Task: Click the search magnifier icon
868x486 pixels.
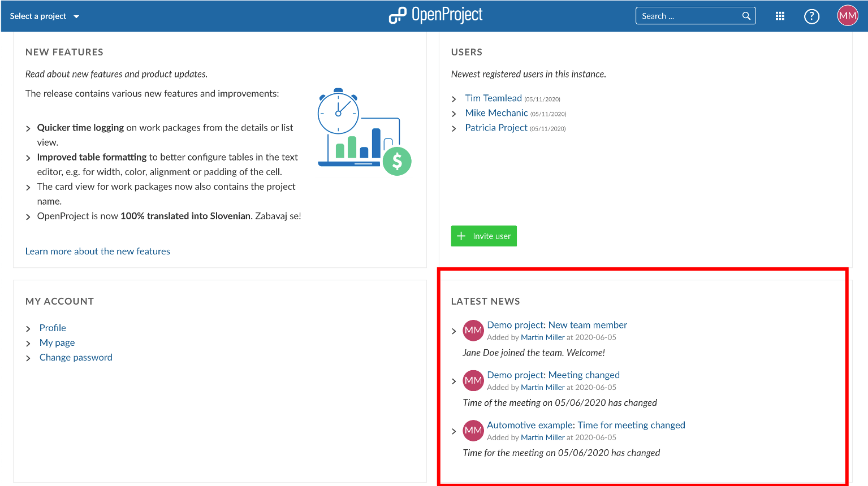Action: 746,15
